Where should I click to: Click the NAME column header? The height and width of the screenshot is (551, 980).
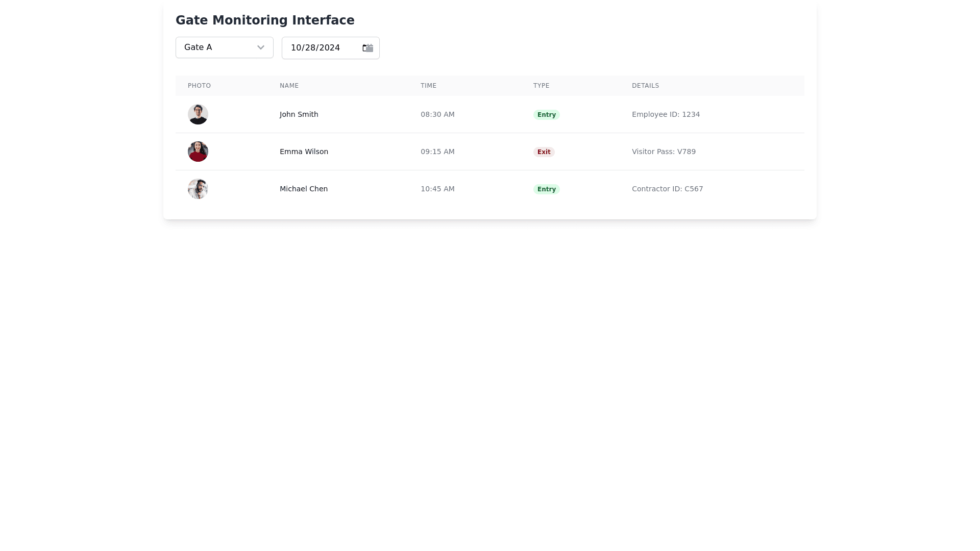[289, 86]
